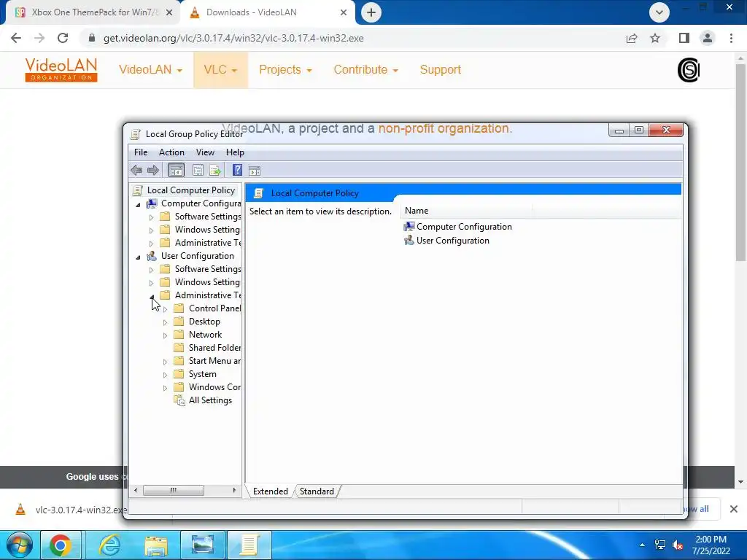Select Computer Configuration icon in right pane
Image resolution: width=747 pixels, height=560 pixels.
[409, 227]
